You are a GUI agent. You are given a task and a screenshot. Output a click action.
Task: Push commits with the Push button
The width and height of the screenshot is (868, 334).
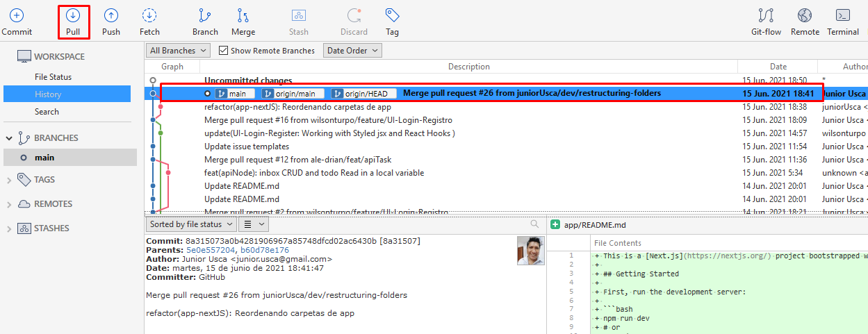[x=111, y=22]
